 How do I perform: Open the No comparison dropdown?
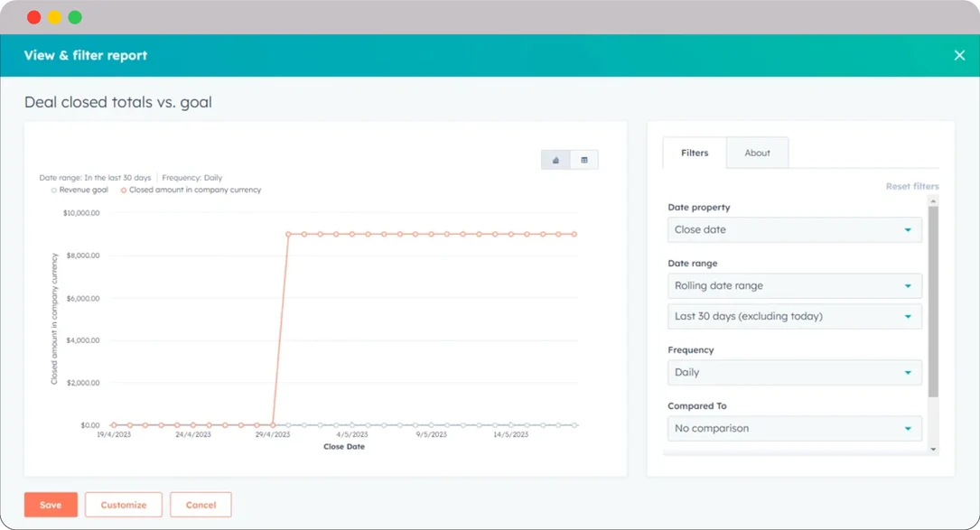click(794, 428)
